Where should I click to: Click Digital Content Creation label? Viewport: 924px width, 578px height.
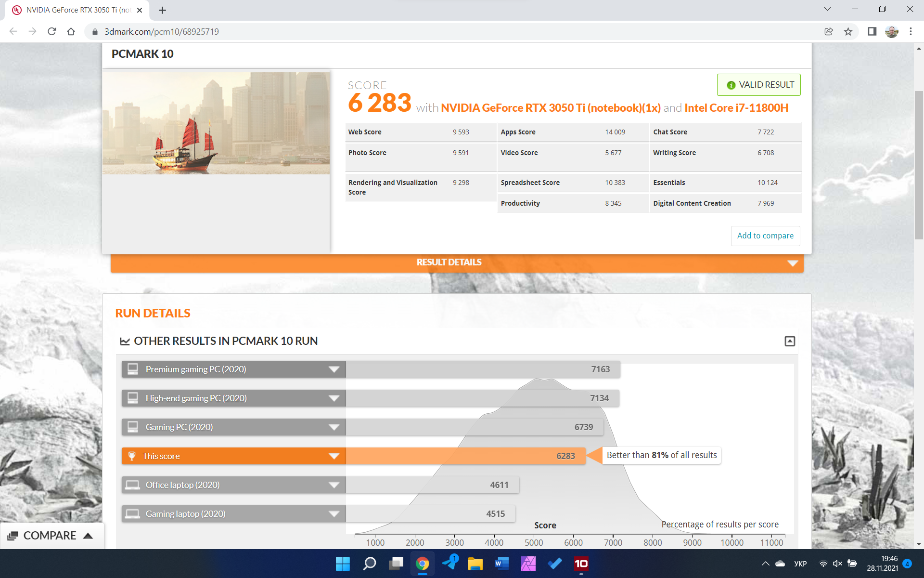click(692, 203)
